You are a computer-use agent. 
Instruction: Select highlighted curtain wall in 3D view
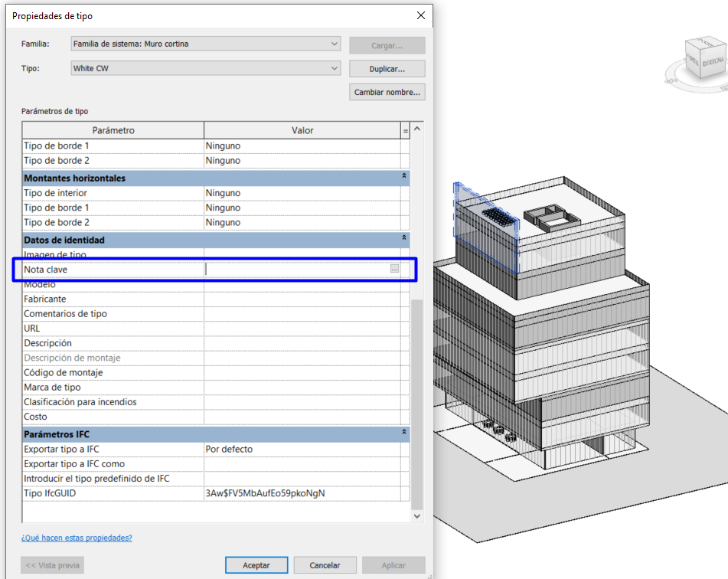(485, 227)
